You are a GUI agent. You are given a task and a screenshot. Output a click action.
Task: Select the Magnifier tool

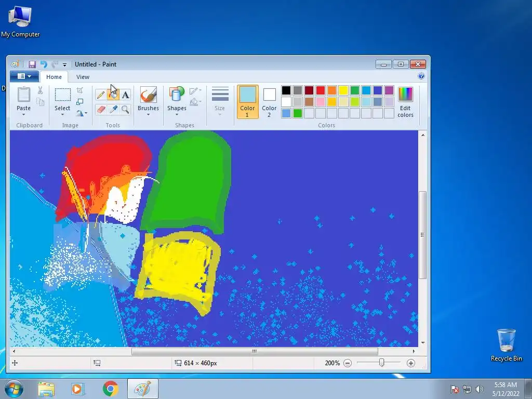point(126,109)
